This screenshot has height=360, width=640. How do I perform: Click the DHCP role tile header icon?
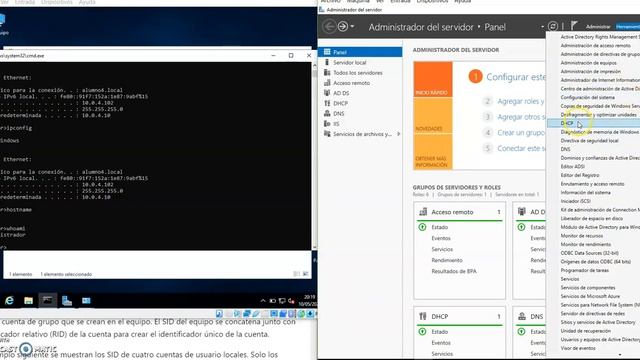point(423,316)
